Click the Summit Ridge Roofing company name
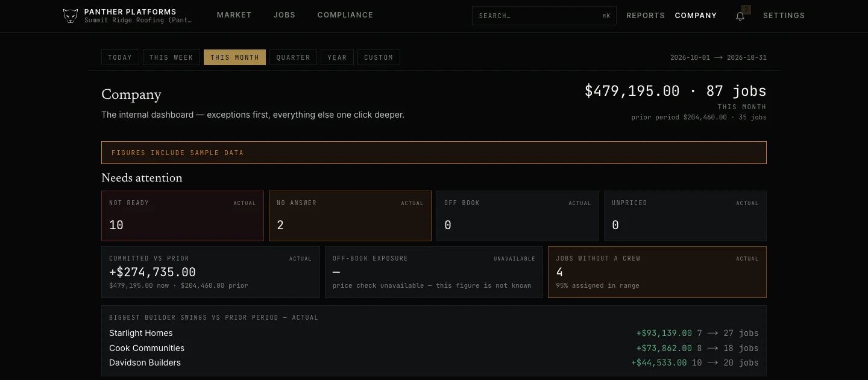868x380 pixels. [x=138, y=21]
